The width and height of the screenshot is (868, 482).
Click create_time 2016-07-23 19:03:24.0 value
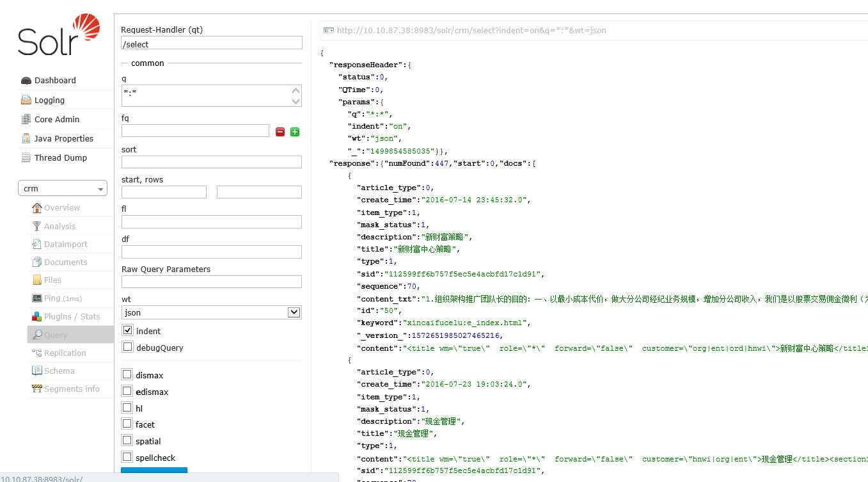(473, 385)
